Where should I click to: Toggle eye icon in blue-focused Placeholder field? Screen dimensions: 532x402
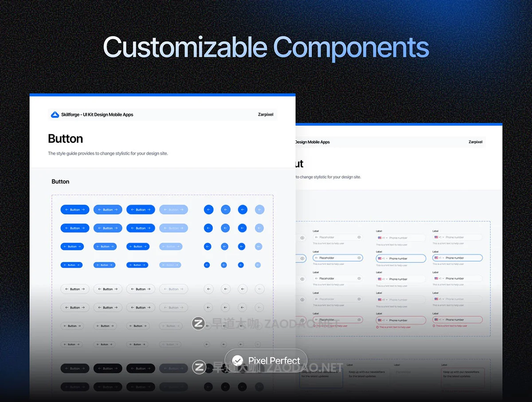point(359,258)
